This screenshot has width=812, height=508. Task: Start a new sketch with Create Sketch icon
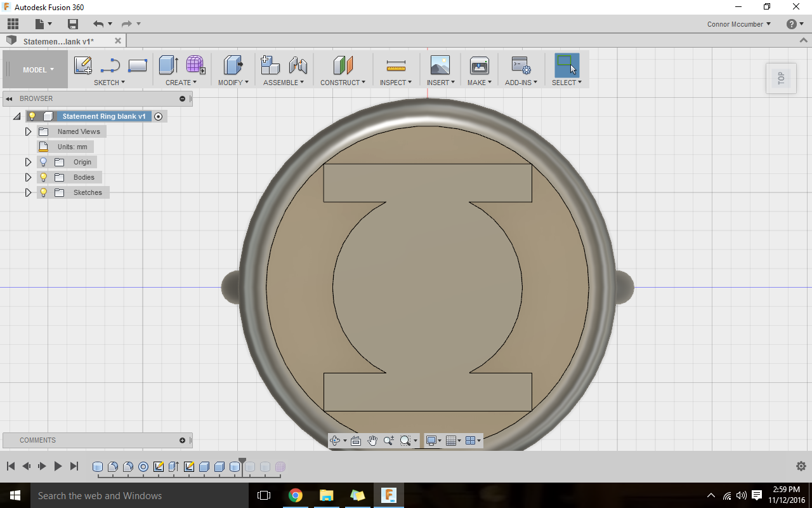tap(83, 65)
